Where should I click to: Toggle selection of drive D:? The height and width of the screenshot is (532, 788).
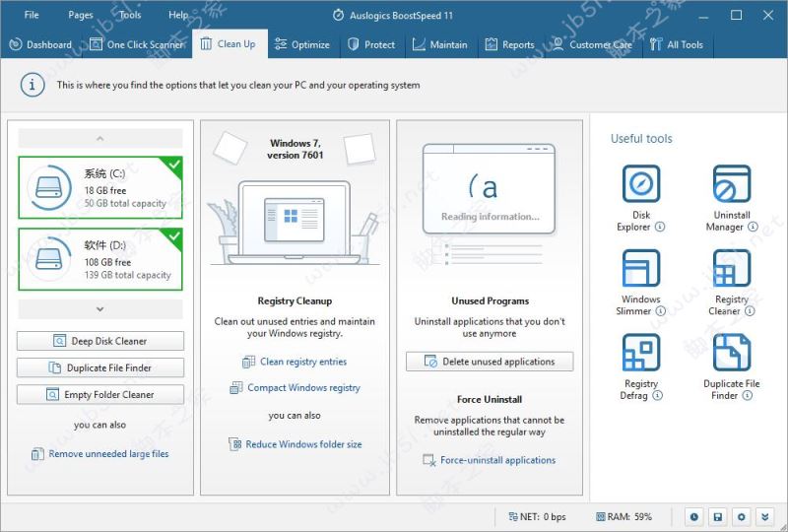tap(100, 259)
